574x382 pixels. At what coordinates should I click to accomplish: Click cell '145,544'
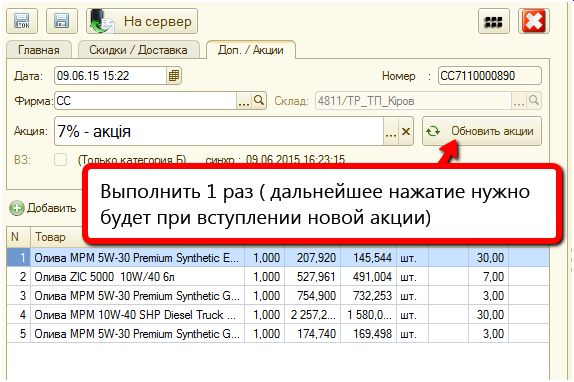369,258
